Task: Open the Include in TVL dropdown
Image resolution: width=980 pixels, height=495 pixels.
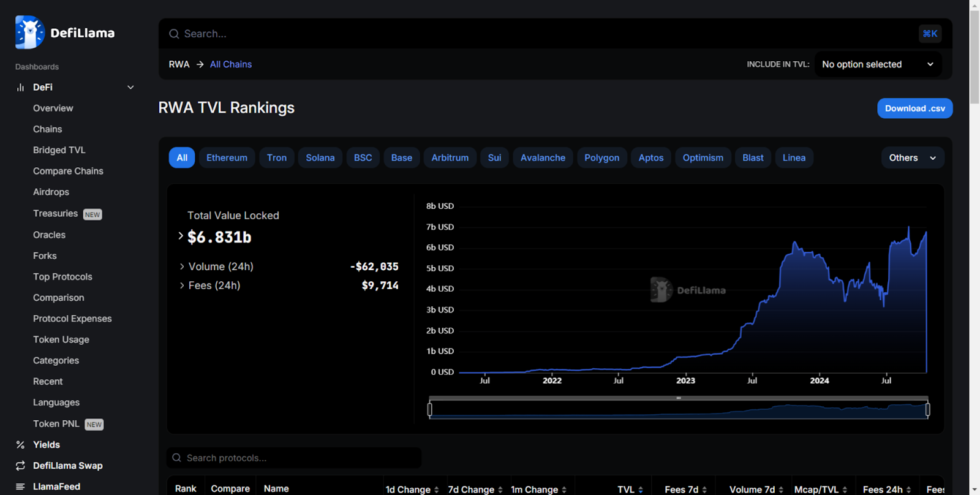Action: [878, 64]
